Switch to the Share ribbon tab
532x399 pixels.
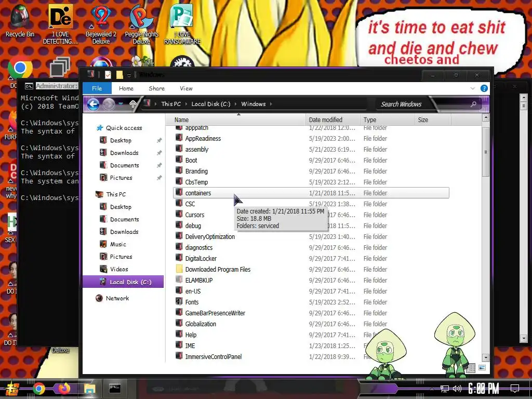tap(157, 88)
